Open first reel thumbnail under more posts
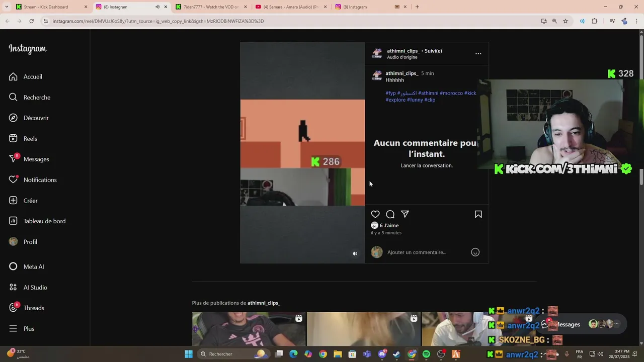The image size is (644, 362). pos(249,329)
